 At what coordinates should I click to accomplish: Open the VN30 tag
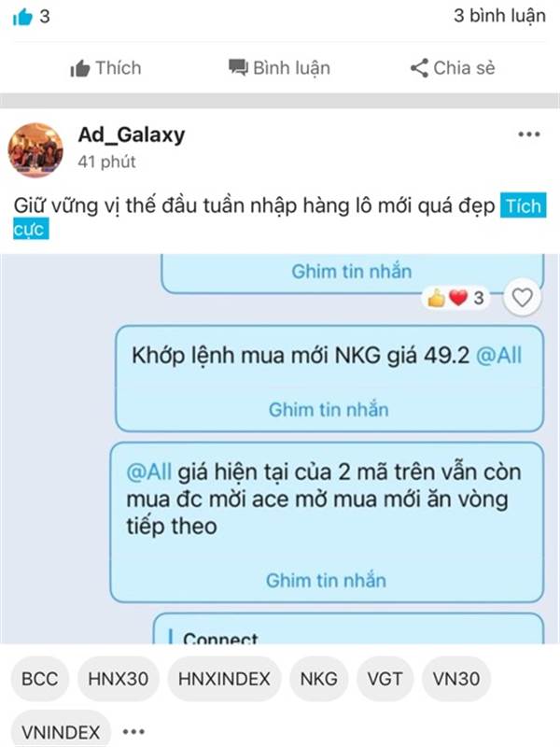[x=456, y=679]
